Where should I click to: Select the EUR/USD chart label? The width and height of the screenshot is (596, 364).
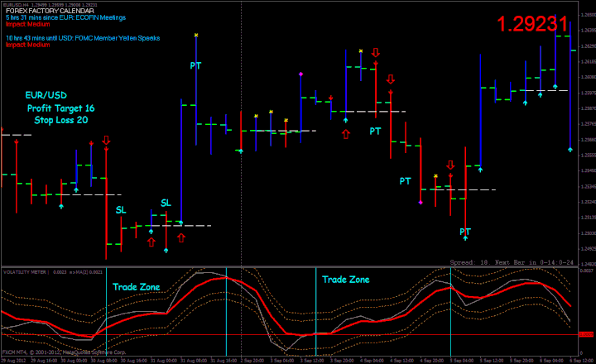(x=46, y=95)
